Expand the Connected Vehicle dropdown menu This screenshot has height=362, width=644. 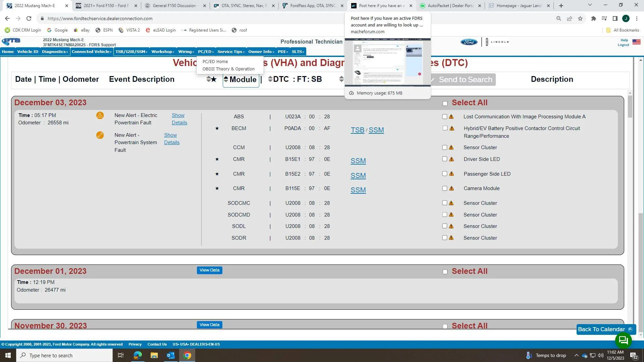tap(92, 52)
